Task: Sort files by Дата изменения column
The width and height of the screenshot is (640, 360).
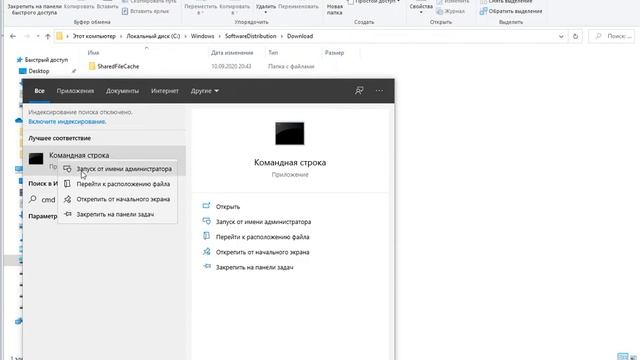Action: click(x=232, y=53)
